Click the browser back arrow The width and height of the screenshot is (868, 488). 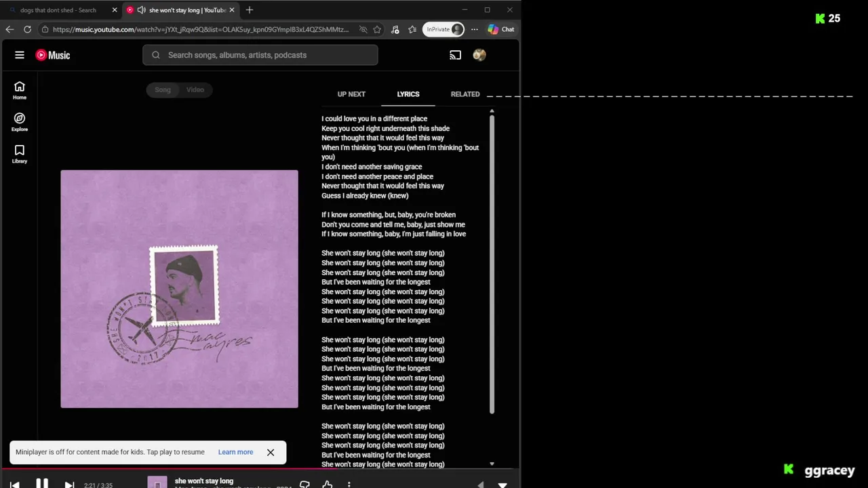[9, 29]
